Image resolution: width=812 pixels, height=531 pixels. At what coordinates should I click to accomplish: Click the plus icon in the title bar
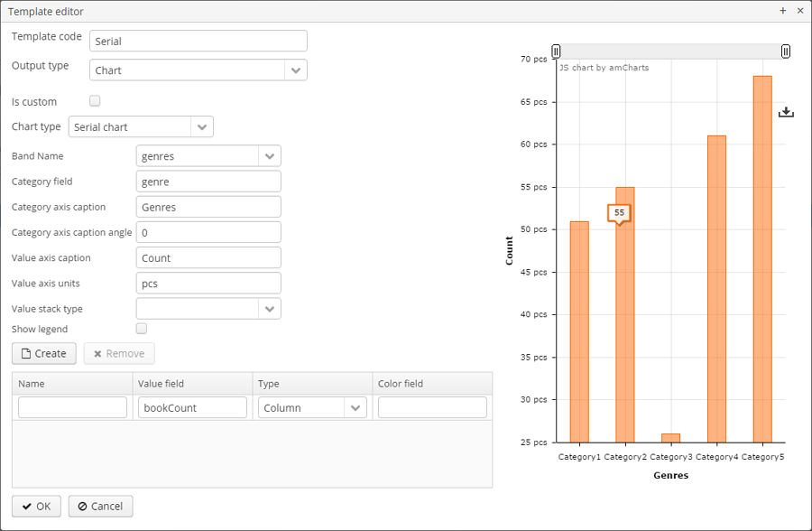tap(783, 11)
